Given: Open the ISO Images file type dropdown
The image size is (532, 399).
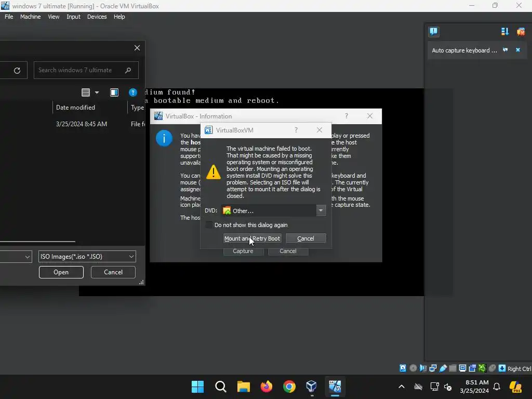Looking at the screenshot, I should point(87,257).
